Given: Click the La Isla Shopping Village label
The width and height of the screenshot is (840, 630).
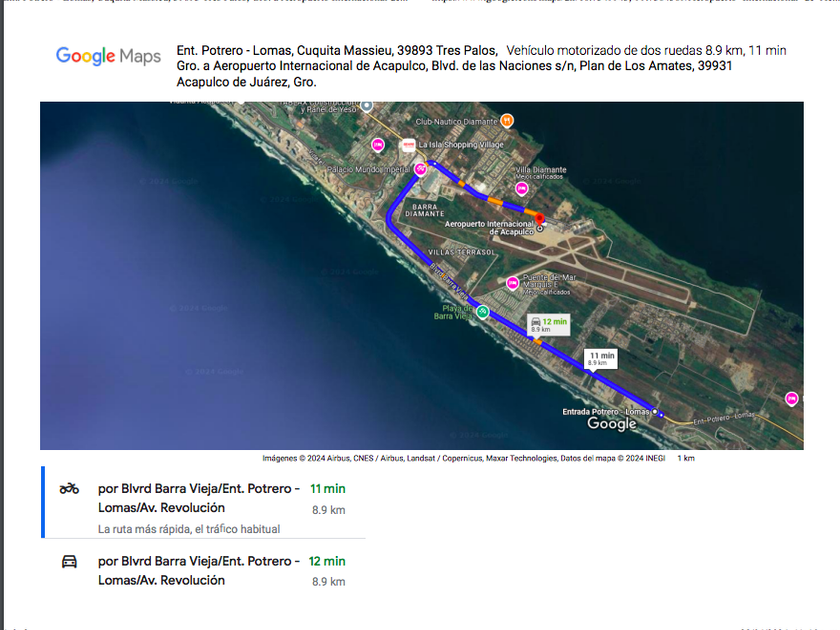Looking at the screenshot, I should pyautogui.click(x=461, y=145).
